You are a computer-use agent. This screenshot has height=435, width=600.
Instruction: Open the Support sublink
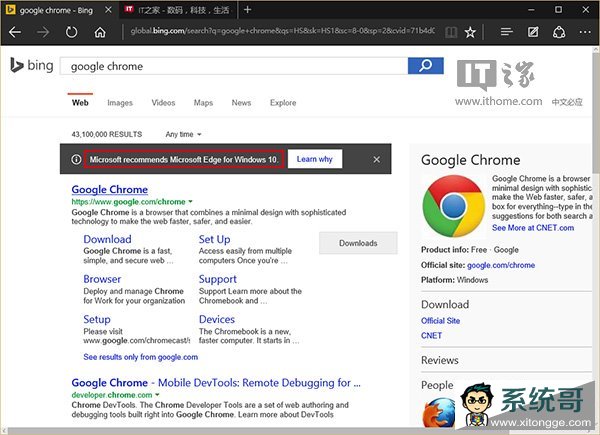tap(218, 279)
